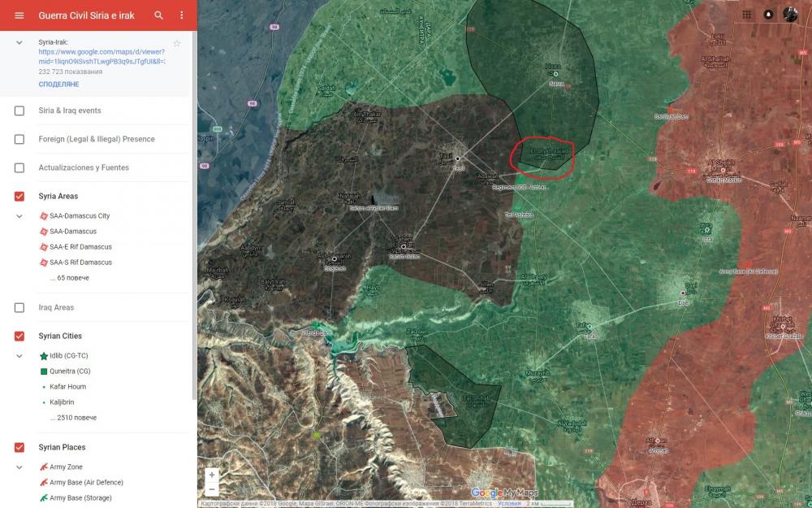Screen dimensions: 812x508
Task: Collapse the Syria Areas layer list
Action: tap(19, 216)
